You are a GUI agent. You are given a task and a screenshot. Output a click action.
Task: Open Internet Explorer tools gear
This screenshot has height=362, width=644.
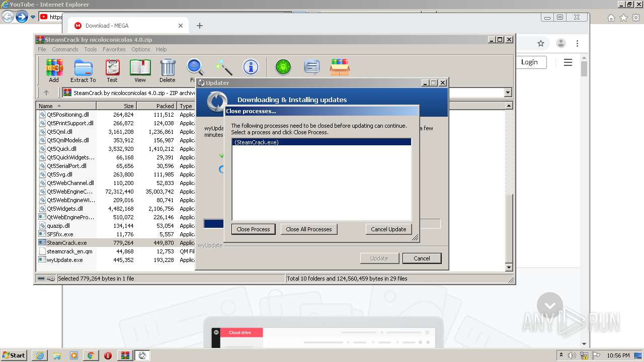click(x=636, y=18)
